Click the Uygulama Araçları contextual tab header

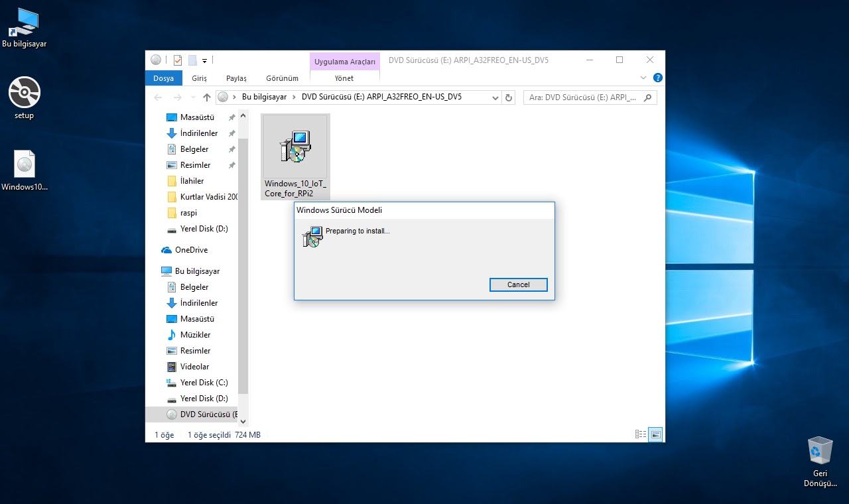click(345, 62)
